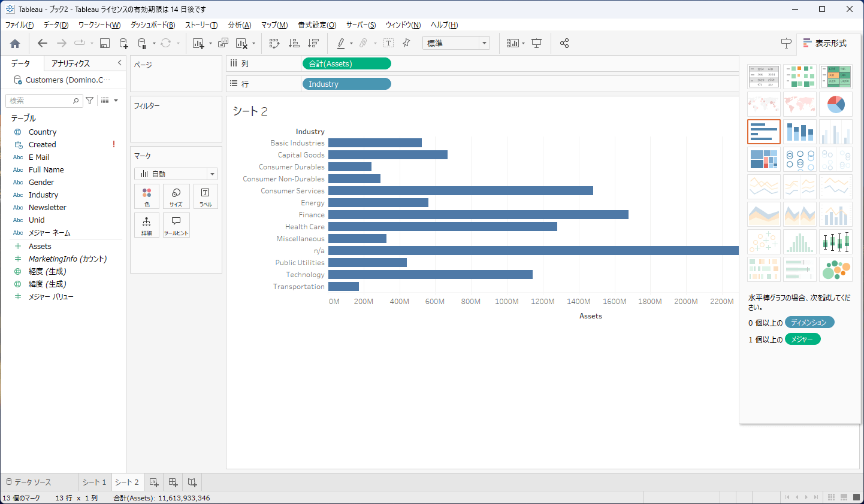This screenshot has height=504, width=864.
Task: Duplicate the current sheet via toolbar icon
Action: point(223,43)
